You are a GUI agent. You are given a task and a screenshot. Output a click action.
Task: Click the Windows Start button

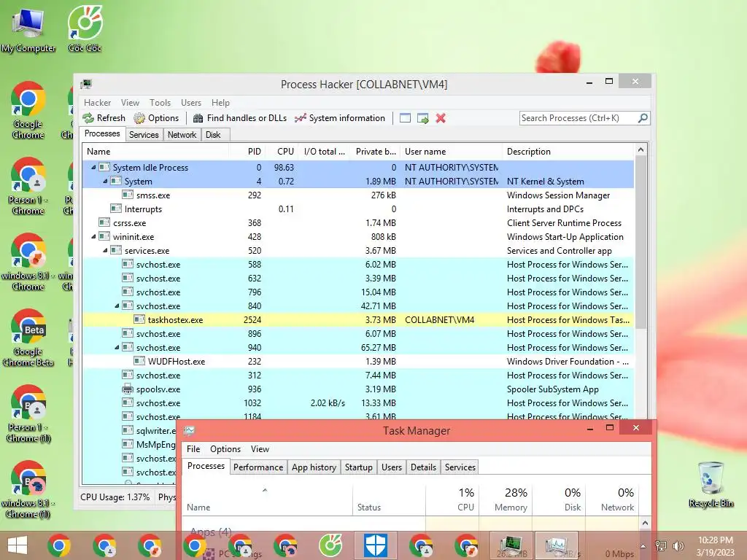[x=18, y=545]
